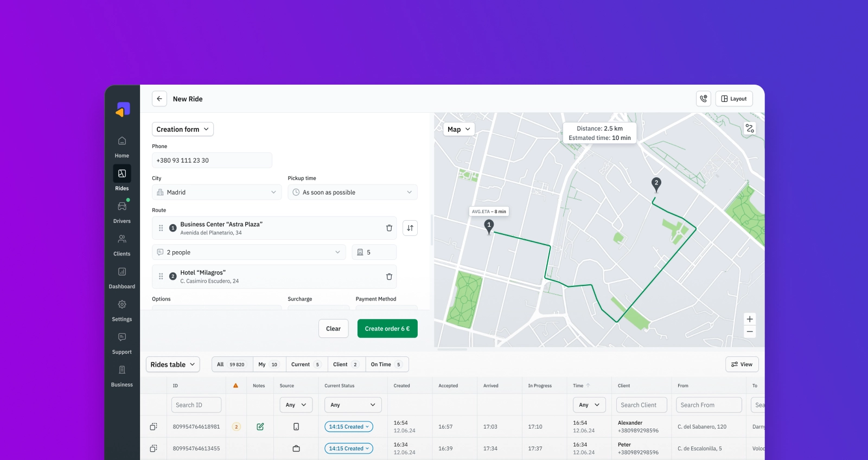Open Clients section
This screenshot has width=868, height=460.
click(122, 245)
